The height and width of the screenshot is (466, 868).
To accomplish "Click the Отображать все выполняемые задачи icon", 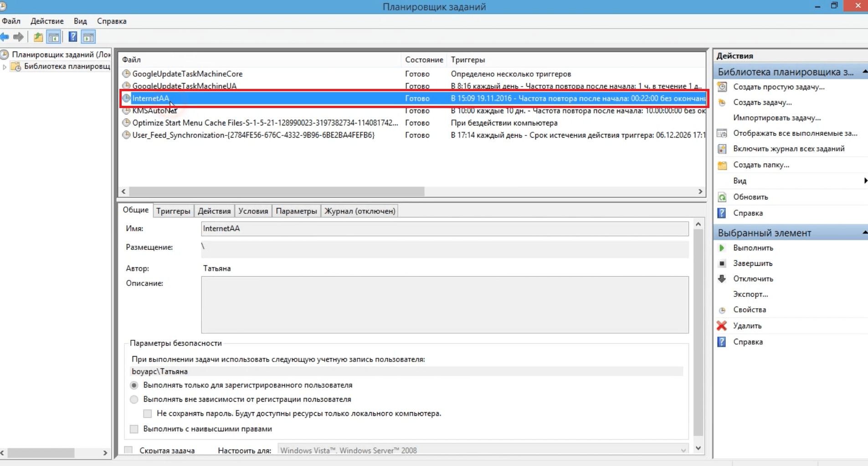I will (722, 133).
